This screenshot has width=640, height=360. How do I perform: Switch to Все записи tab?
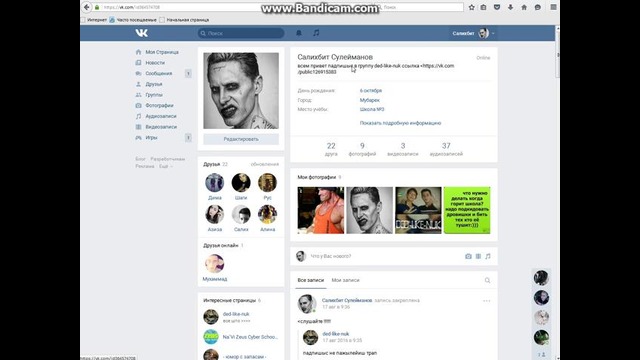[x=311, y=280]
